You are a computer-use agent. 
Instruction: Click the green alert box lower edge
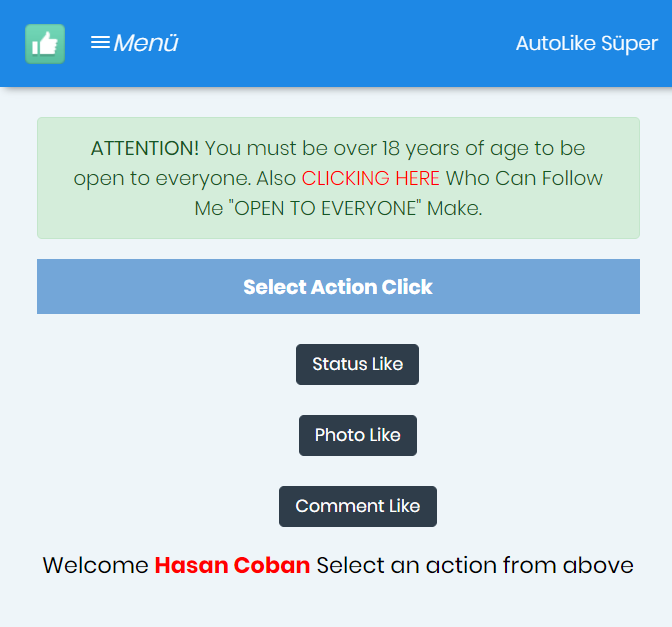pyautogui.click(x=338, y=237)
